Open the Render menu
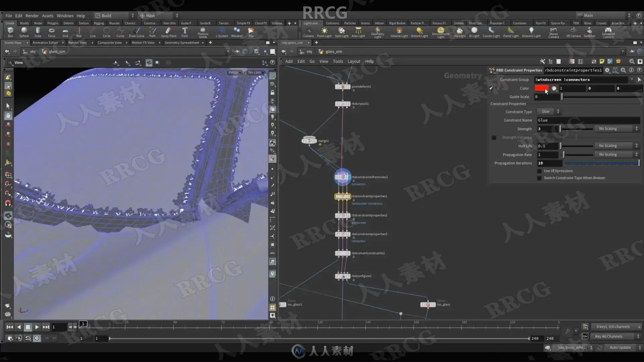The height and width of the screenshot is (362, 644). (32, 16)
